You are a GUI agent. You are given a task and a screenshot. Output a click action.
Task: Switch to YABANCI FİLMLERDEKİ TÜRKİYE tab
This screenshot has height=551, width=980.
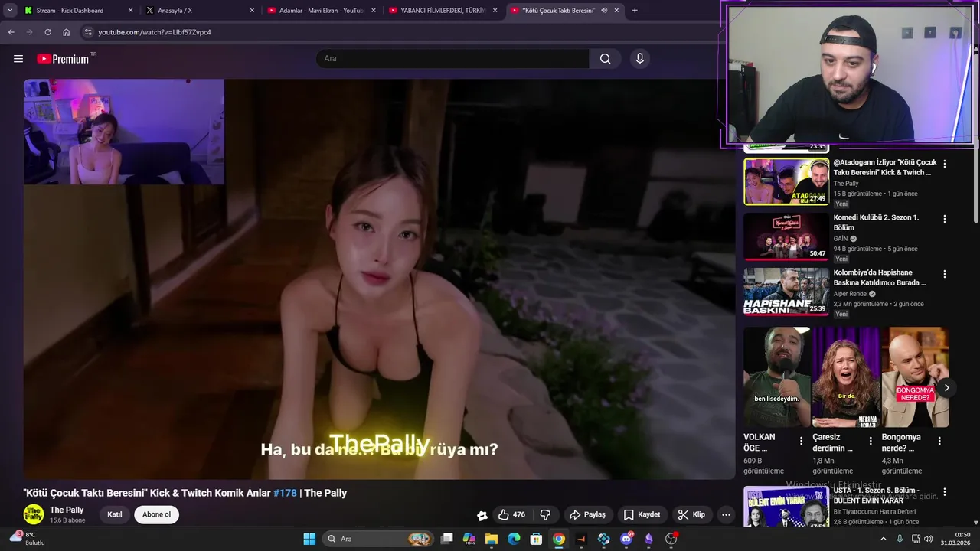[x=443, y=11]
